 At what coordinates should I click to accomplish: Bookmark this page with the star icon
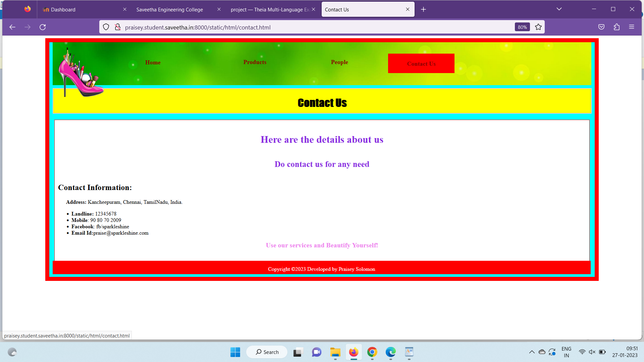click(x=538, y=27)
